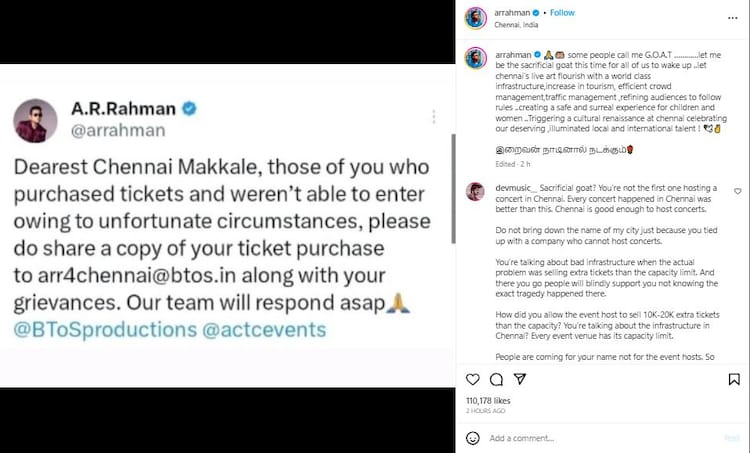The height and width of the screenshot is (453, 750).
Task: Like the devmusic_ comment with the small heart
Action: click(737, 191)
